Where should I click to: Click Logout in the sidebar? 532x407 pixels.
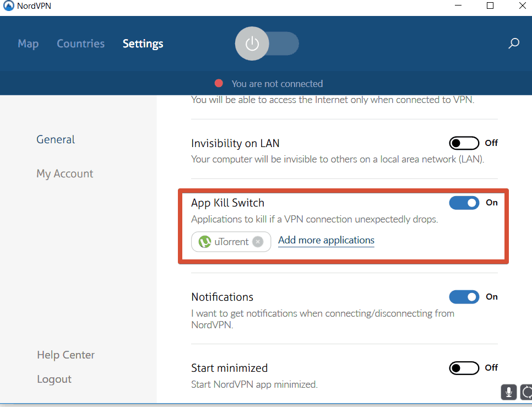click(55, 379)
